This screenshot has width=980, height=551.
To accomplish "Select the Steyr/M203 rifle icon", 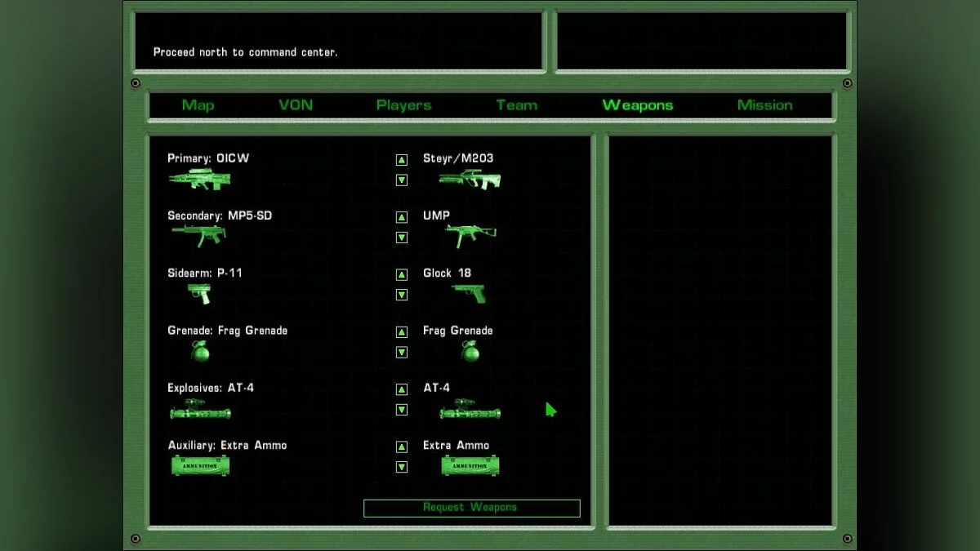I will [x=470, y=179].
